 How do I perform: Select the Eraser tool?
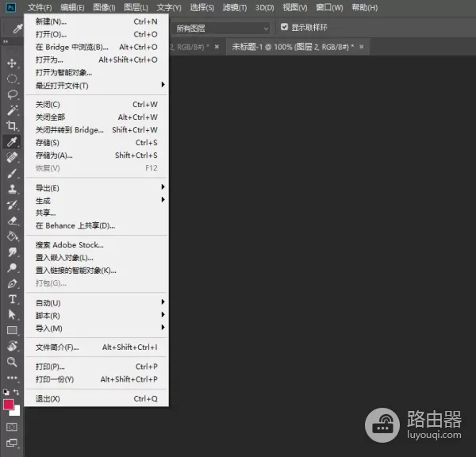tap(12, 221)
